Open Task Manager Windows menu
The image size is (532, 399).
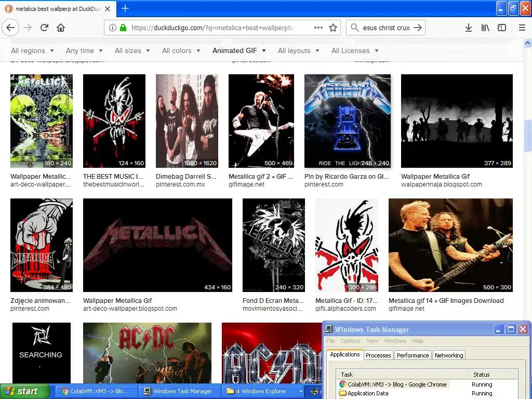click(395, 341)
